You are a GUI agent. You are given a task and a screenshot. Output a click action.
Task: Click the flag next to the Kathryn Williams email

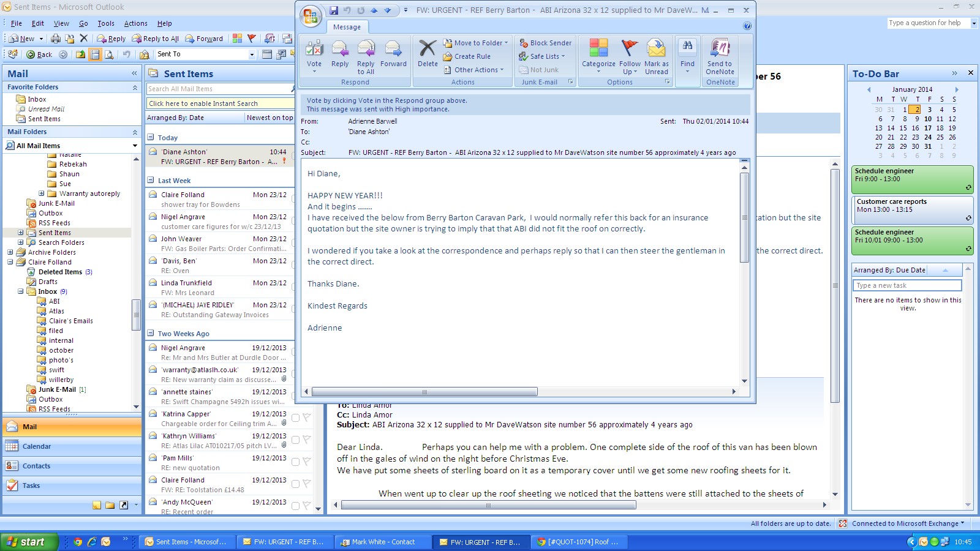(306, 440)
